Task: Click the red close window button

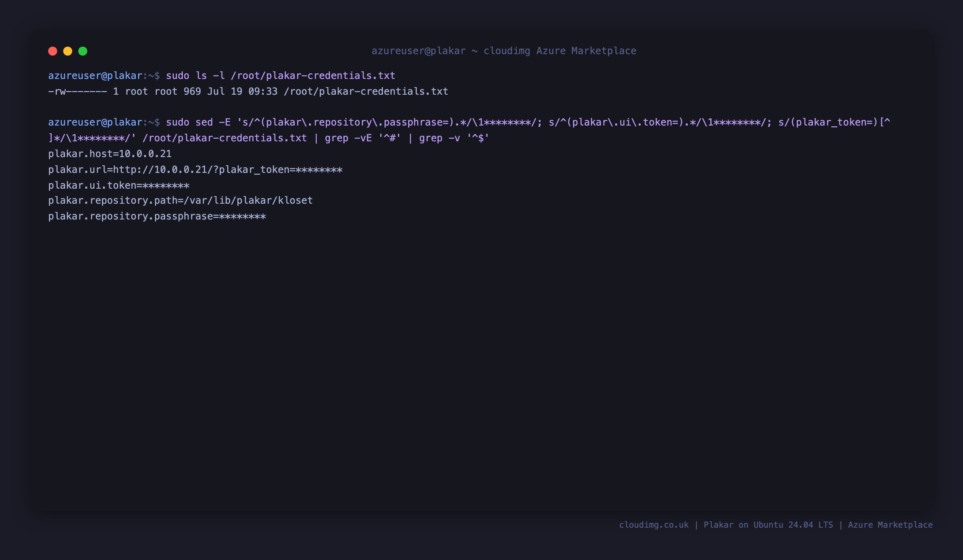Action: click(53, 51)
